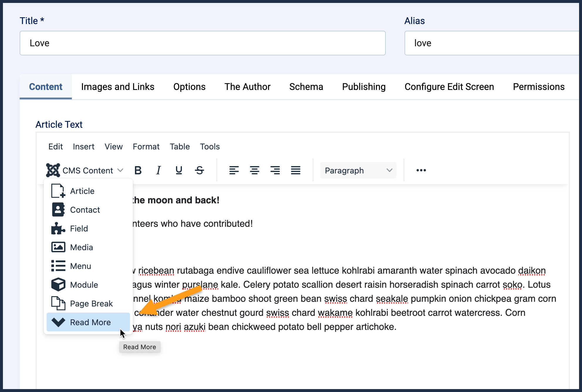This screenshot has width=582, height=392.
Task: Choose Contact text from the CMS Content menu
Action: tap(85, 210)
